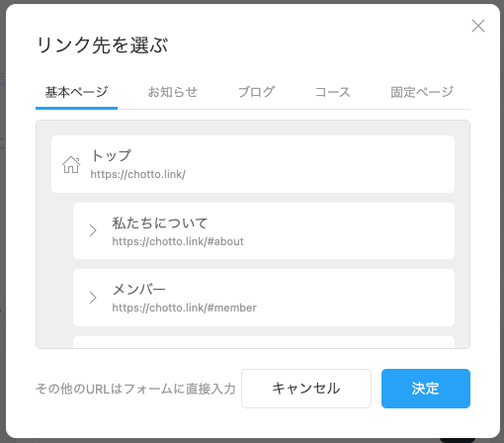The image size is (504, 443).
Task: Click the その他のURLはフォームに直接入力 note
Action: [x=135, y=389]
